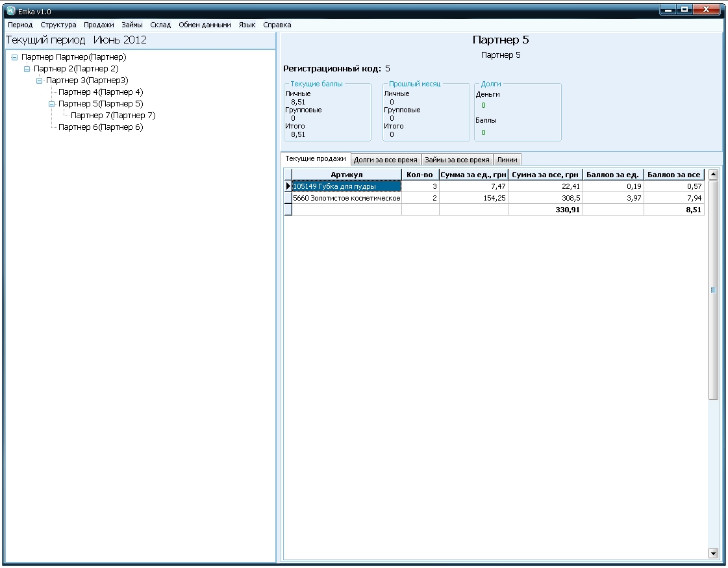Image resolution: width=728 pixels, height=568 pixels.
Task: Select Партнер 2(Партнер 2) in the tree
Action: click(x=76, y=69)
